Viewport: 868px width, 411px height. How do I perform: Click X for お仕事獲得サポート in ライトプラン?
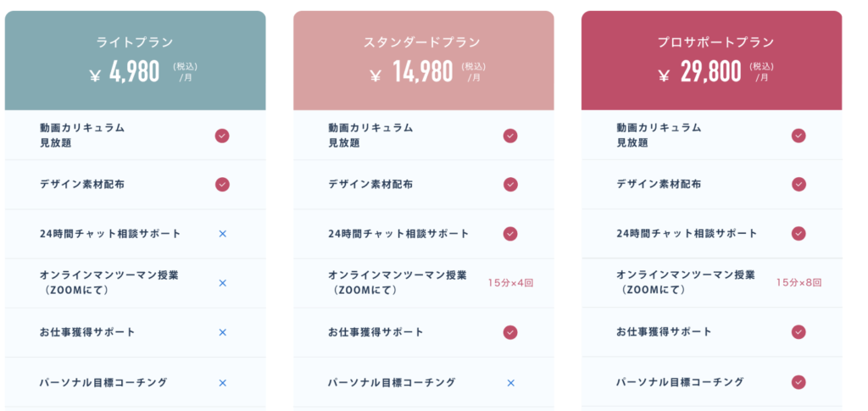[x=223, y=332]
